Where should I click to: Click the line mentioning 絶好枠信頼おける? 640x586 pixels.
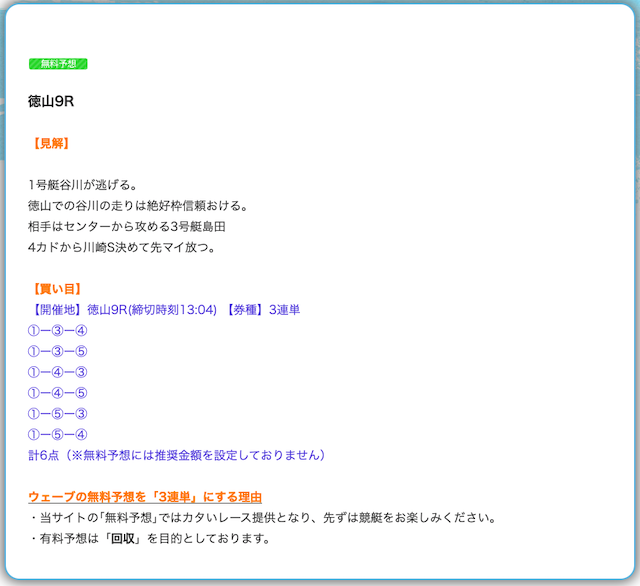pos(138,206)
